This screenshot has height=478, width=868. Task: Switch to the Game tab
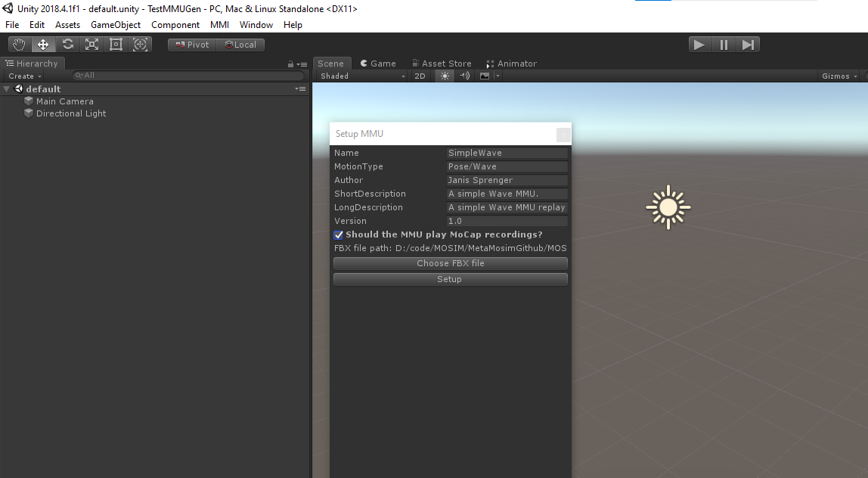378,64
